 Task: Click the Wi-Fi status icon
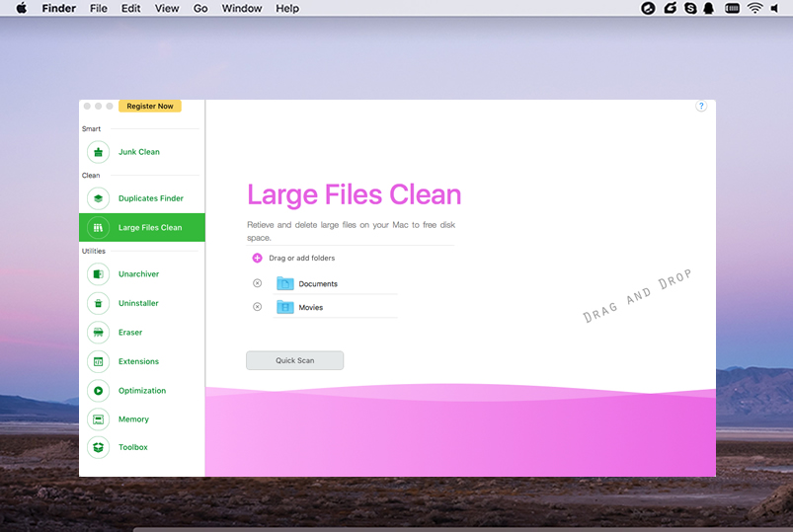[x=755, y=8]
